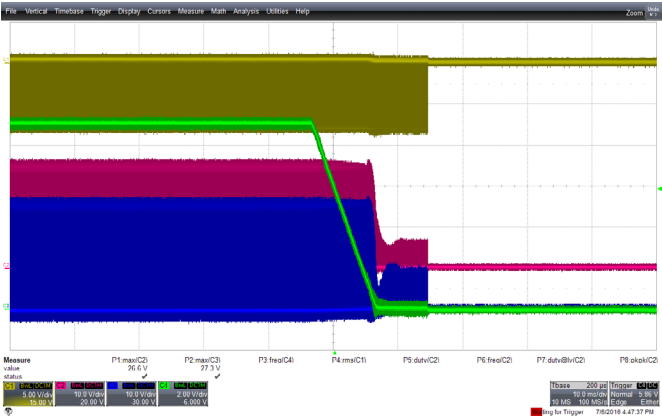
Task: Open the Display menu
Action: (x=129, y=11)
